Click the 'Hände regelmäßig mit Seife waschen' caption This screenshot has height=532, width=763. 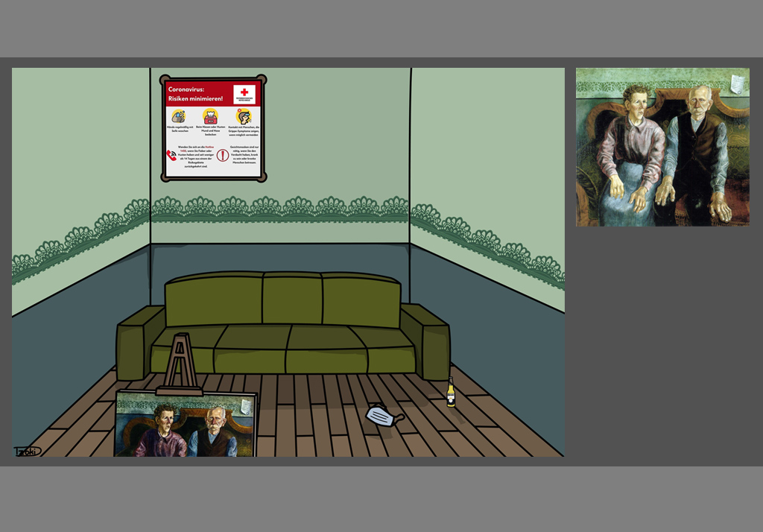pos(180,129)
